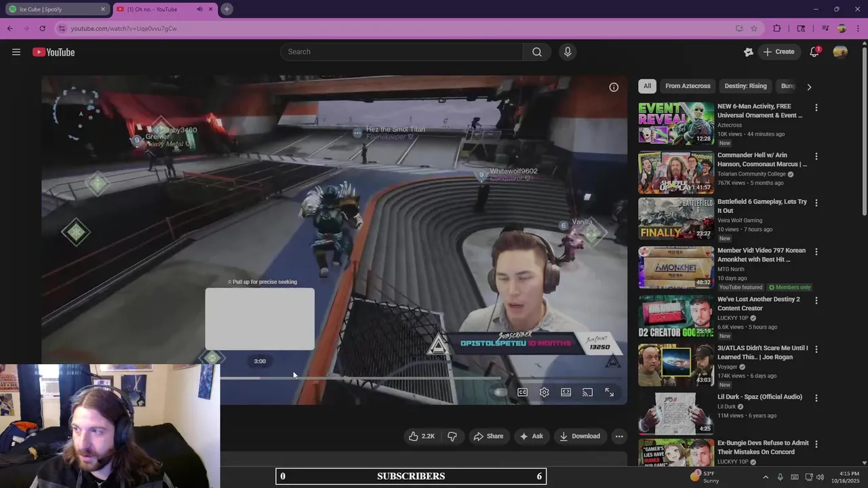Viewport: 868px width, 488px height.
Task: Click taskbar microphone icon
Action: [x=781, y=477]
